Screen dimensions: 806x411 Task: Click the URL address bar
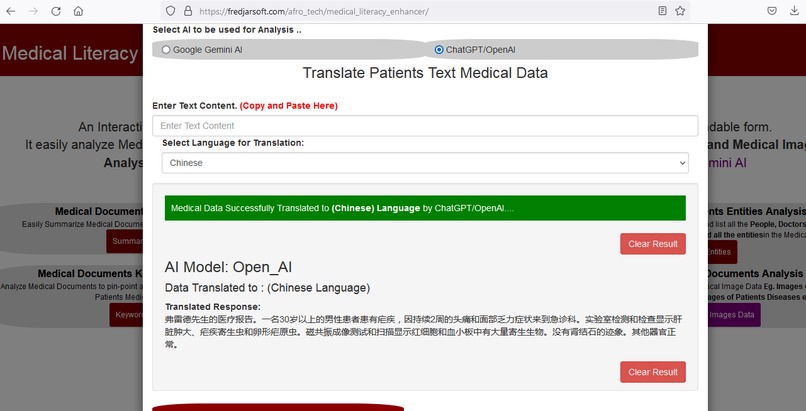coord(424,11)
